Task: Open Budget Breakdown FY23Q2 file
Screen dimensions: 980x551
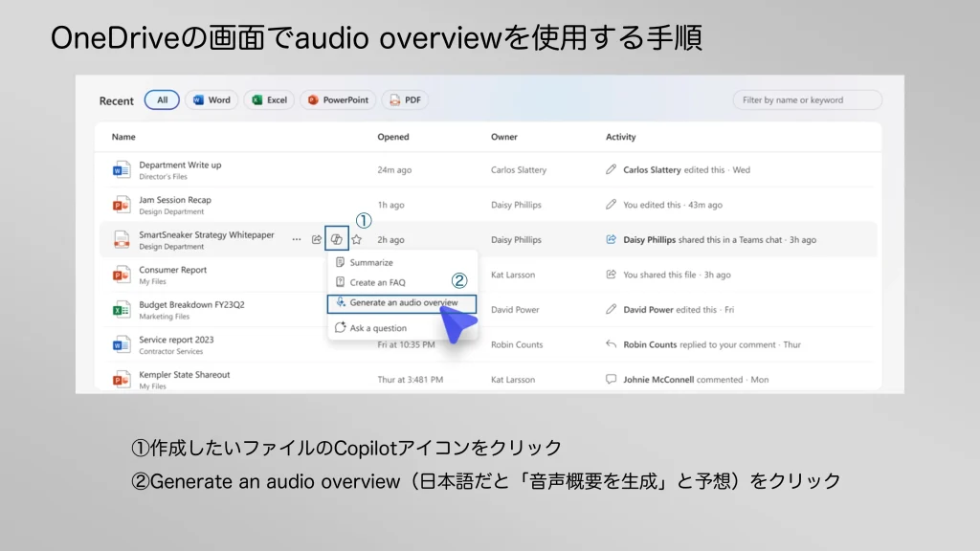Action: click(191, 305)
